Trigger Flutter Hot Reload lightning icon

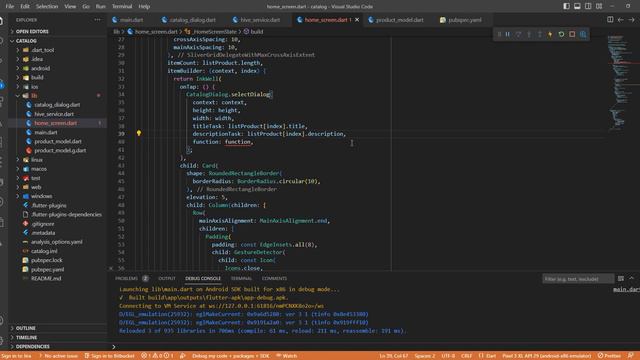[550, 34]
